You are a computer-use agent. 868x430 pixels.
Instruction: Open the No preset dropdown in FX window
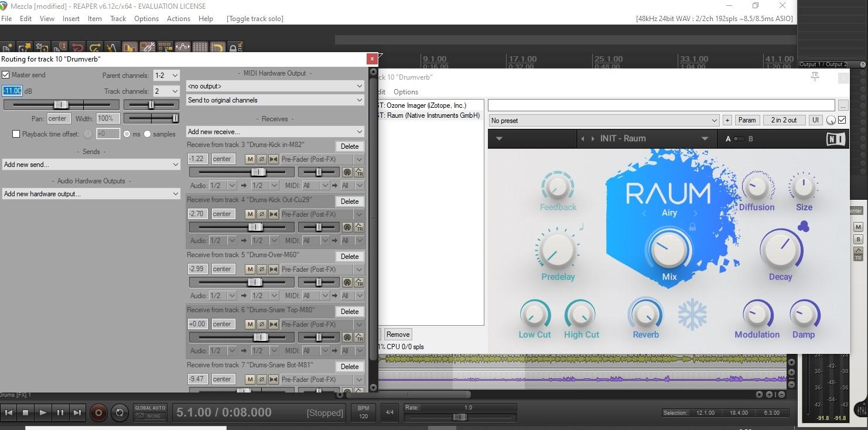click(x=604, y=121)
